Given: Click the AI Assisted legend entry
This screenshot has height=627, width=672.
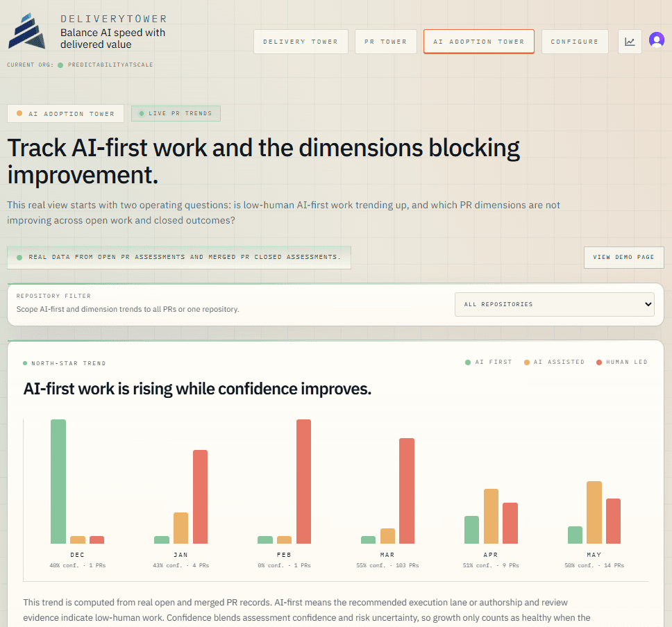Looking at the screenshot, I should pyautogui.click(x=554, y=362).
